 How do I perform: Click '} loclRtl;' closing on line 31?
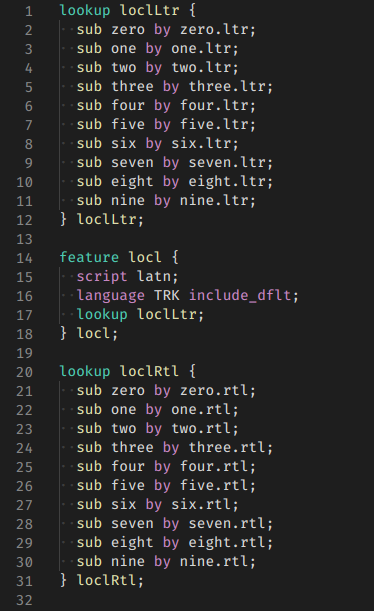click(x=102, y=581)
